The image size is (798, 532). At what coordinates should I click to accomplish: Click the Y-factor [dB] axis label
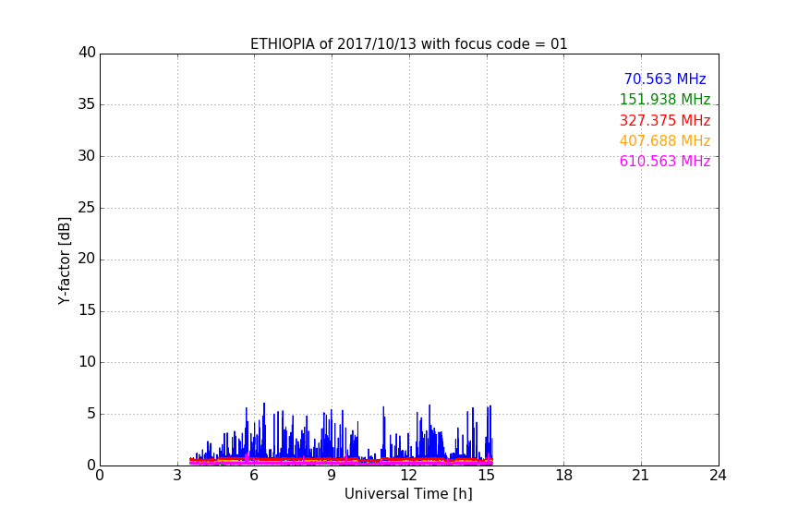click(65, 260)
